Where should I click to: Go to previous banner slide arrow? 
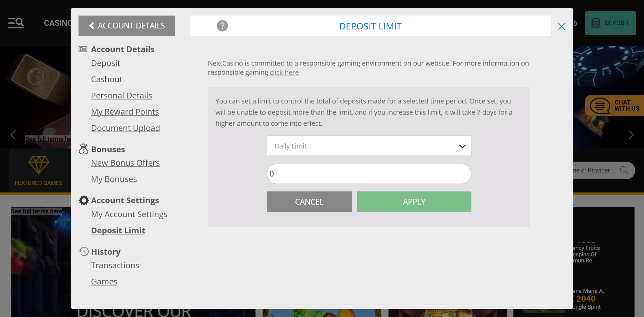click(x=13, y=135)
